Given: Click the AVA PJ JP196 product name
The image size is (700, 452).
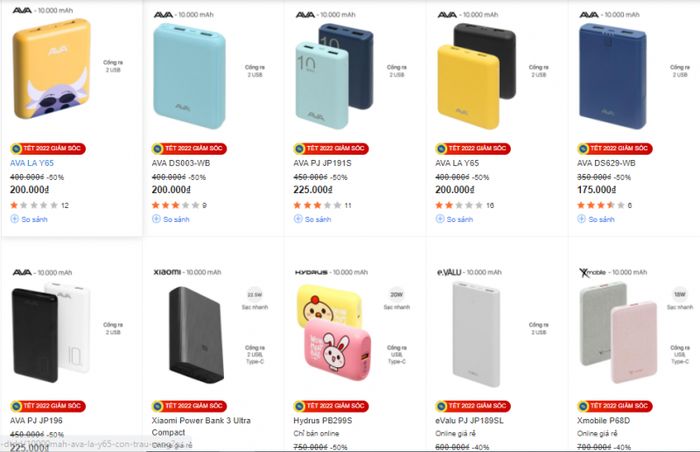Looking at the screenshot, I should (36, 420).
